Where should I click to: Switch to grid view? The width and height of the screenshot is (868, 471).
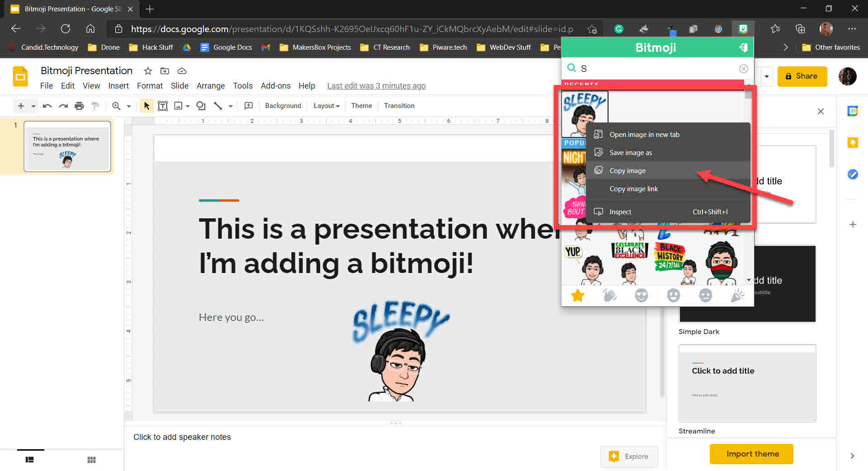point(91,460)
